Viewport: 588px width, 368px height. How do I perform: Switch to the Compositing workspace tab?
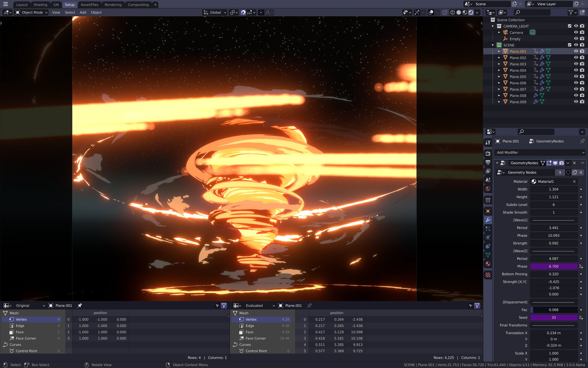tap(138, 5)
